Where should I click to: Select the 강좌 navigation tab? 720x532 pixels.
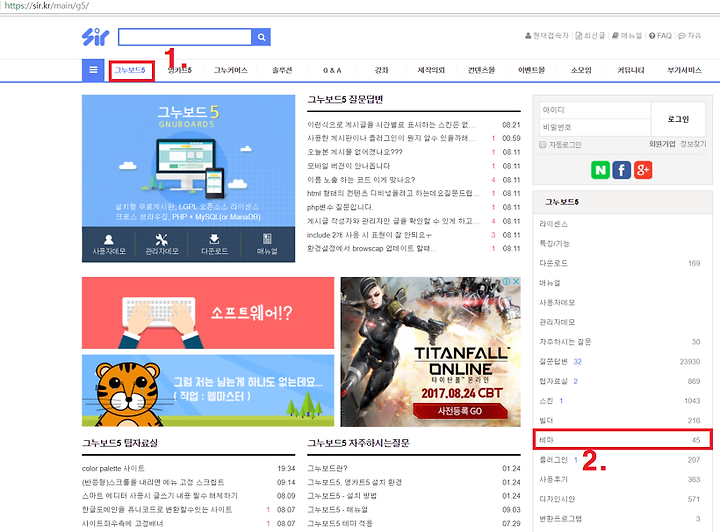coord(382,70)
